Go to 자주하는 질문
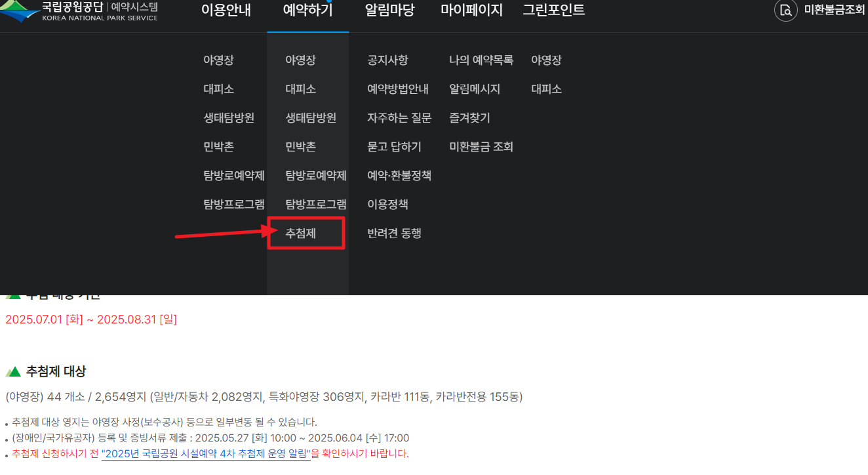868x475 pixels. (x=399, y=118)
